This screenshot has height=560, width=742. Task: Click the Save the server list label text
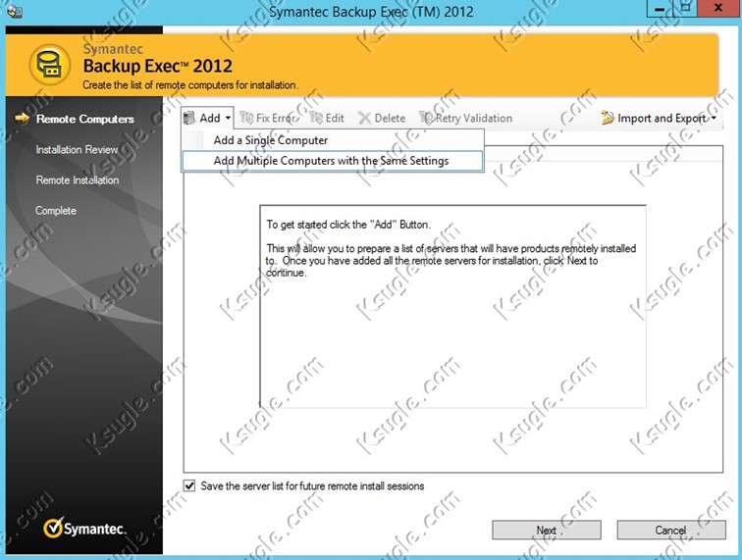pyautogui.click(x=312, y=486)
